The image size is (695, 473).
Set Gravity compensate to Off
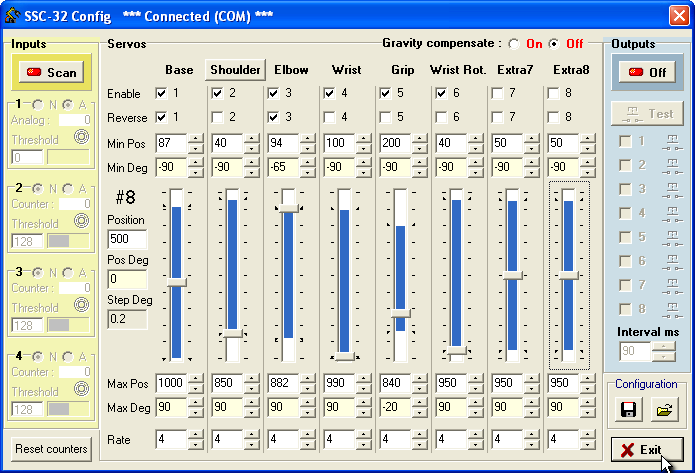point(554,44)
